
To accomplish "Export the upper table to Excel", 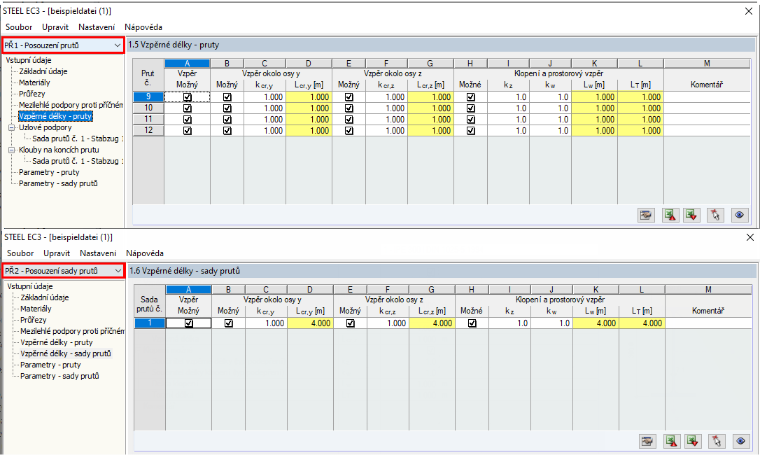I will click(670, 215).
